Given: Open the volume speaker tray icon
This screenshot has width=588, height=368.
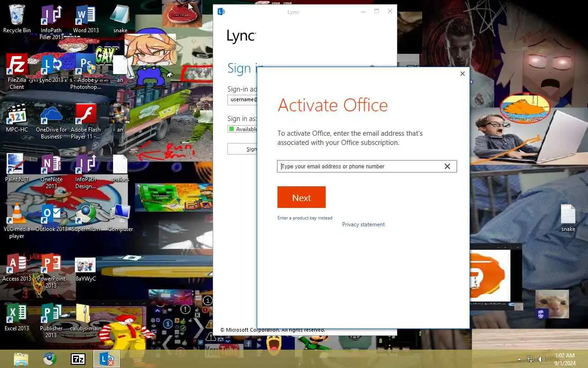Looking at the screenshot, I should (x=542, y=359).
